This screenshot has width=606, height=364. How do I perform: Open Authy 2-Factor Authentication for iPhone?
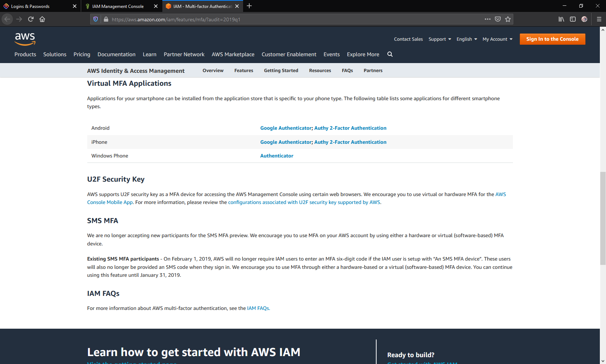point(350,142)
